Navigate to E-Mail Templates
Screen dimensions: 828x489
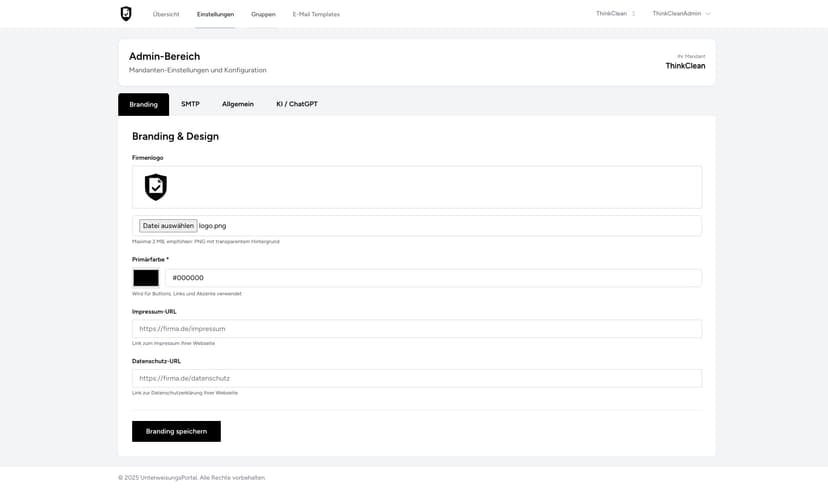[316, 14]
